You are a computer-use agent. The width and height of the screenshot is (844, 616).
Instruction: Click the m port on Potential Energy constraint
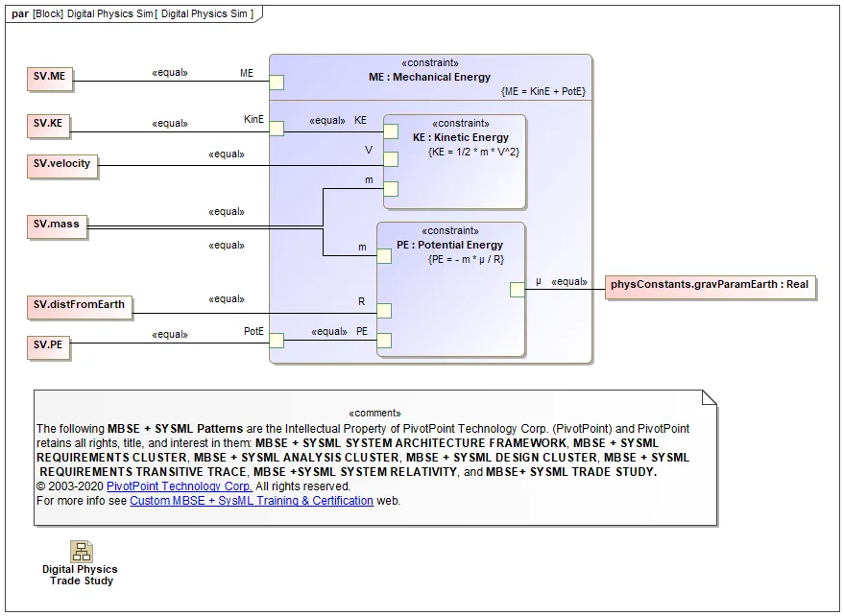click(x=384, y=256)
